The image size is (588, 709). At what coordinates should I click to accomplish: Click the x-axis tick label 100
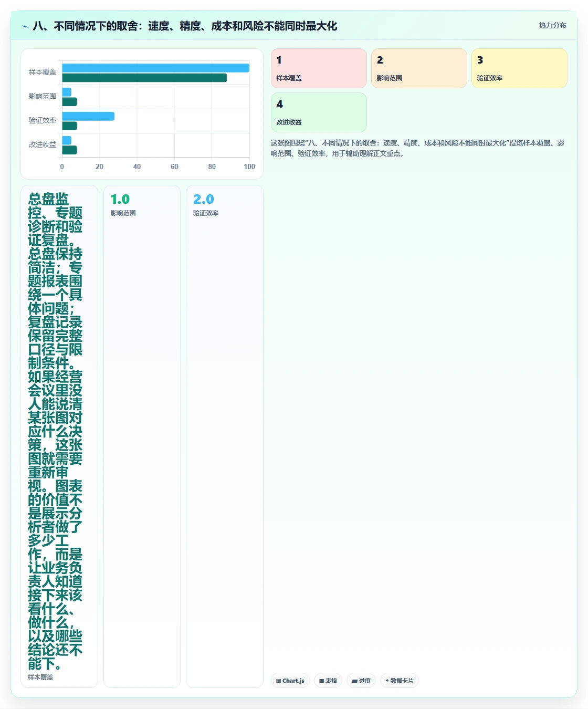coord(249,166)
